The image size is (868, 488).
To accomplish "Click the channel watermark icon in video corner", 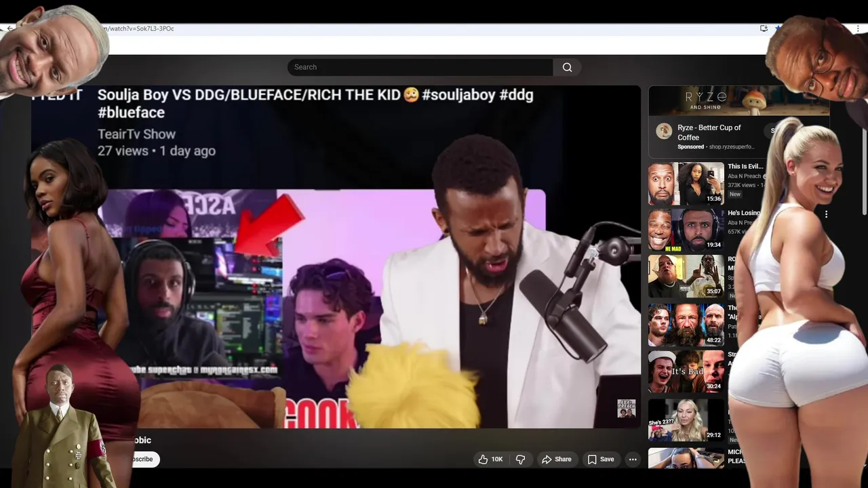I will tap(626, 408).
